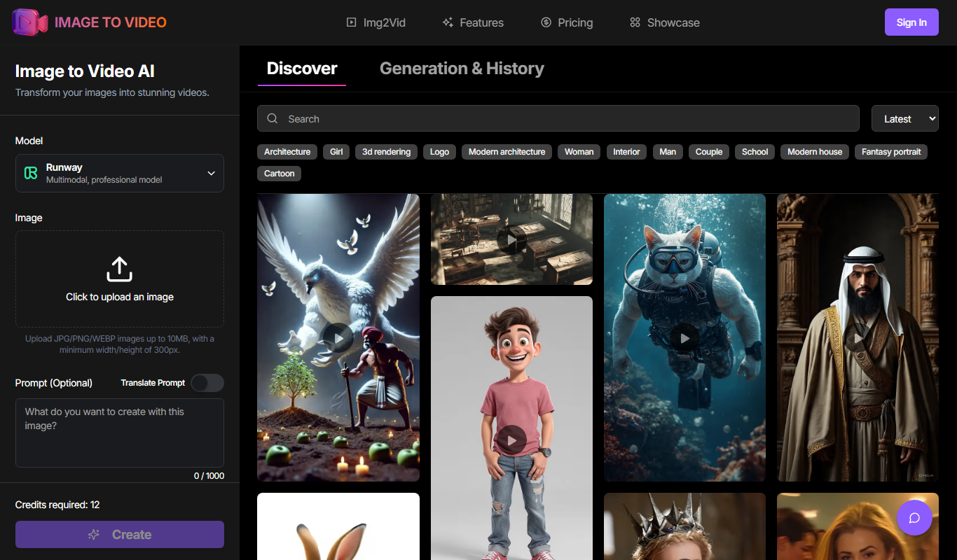Click the Search input field

(x=558, y=118)
